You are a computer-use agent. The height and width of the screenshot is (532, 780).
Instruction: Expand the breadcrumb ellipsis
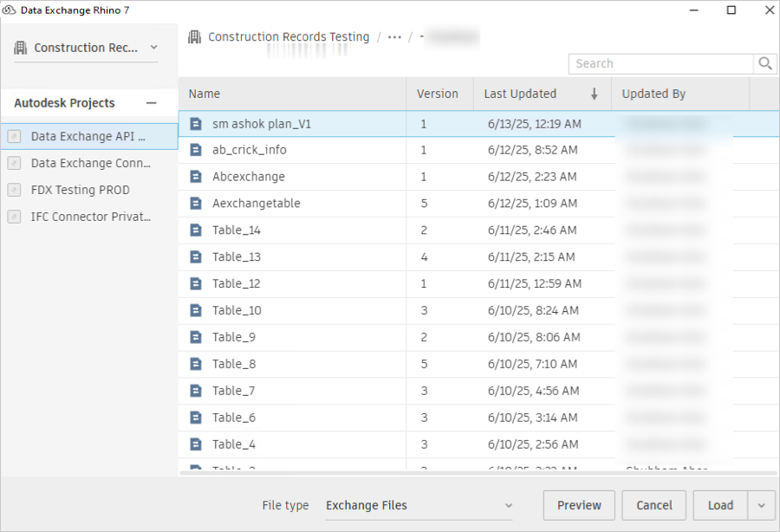click(394, 37)
